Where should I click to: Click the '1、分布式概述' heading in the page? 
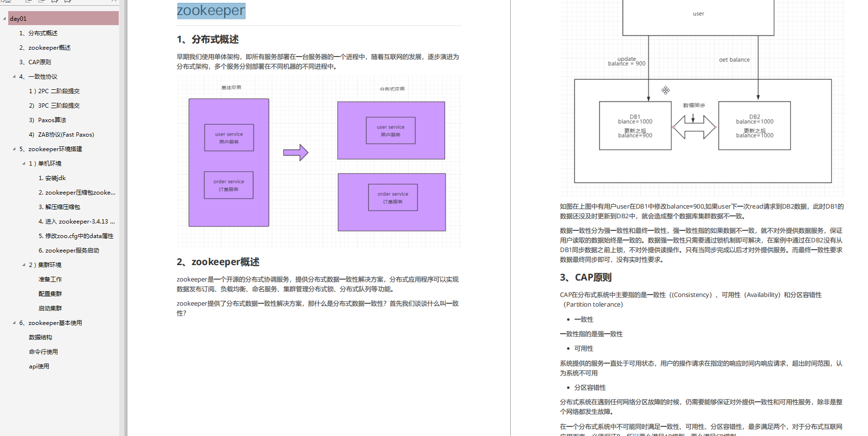coord(208,40)
